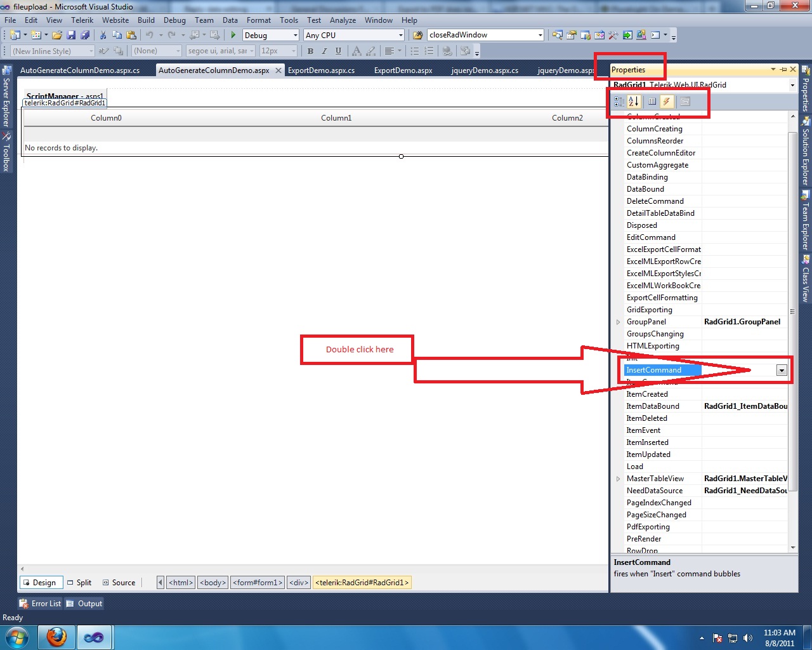Switch to the ExportDemo.aspx.cs tab

pyautogui.click(x=321, y=70)
